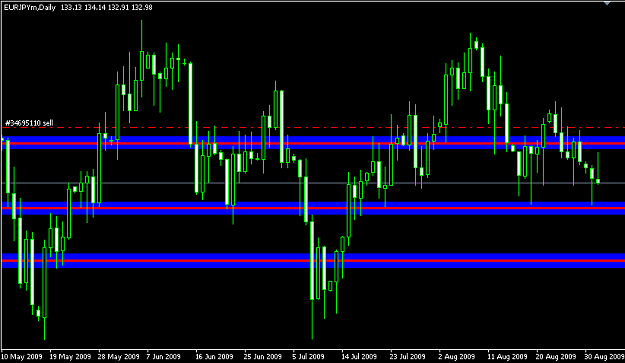Click the EURJPYm,Daily chart title
Screen dimensions: 625x363
point(29,7)
